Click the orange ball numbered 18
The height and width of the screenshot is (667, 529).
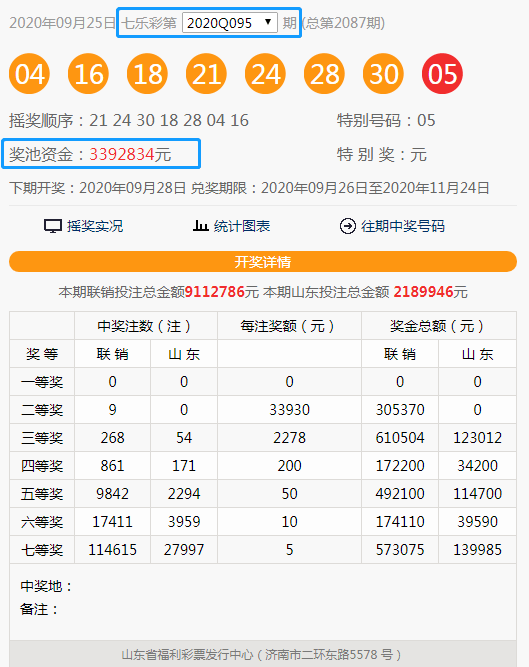148,74
